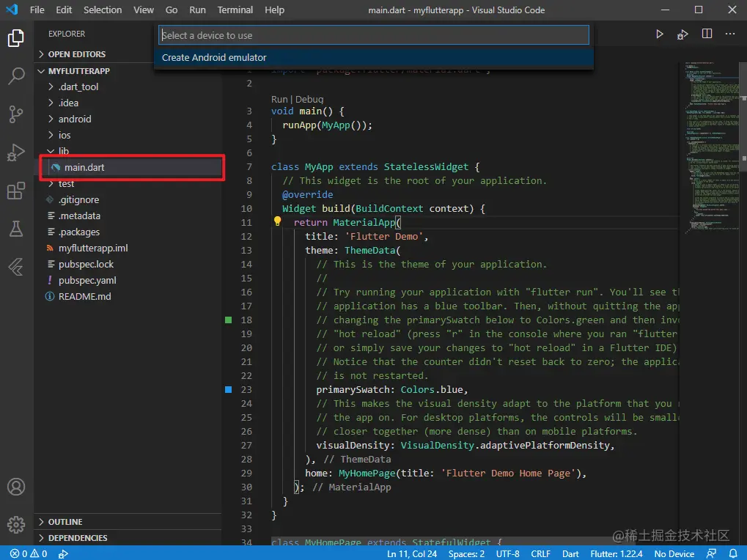Open the Accounts icon
This screenshot has height=560, width=747.
pos(16,487)
